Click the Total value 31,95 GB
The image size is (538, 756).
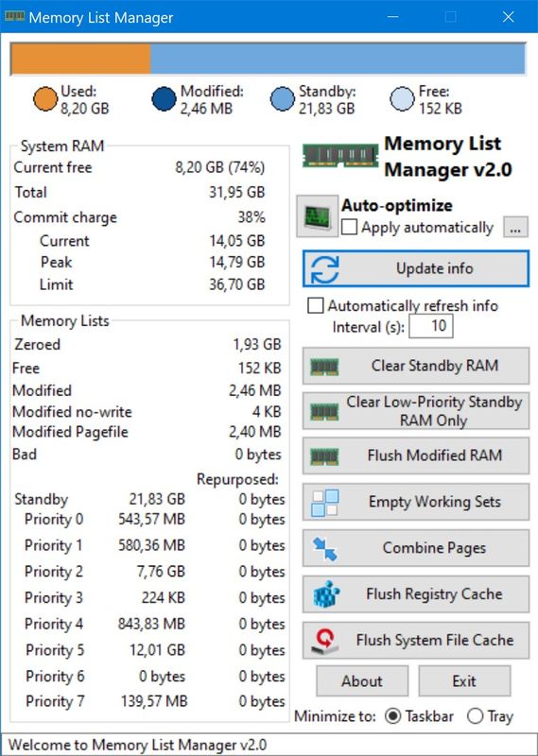coord(237,192)
